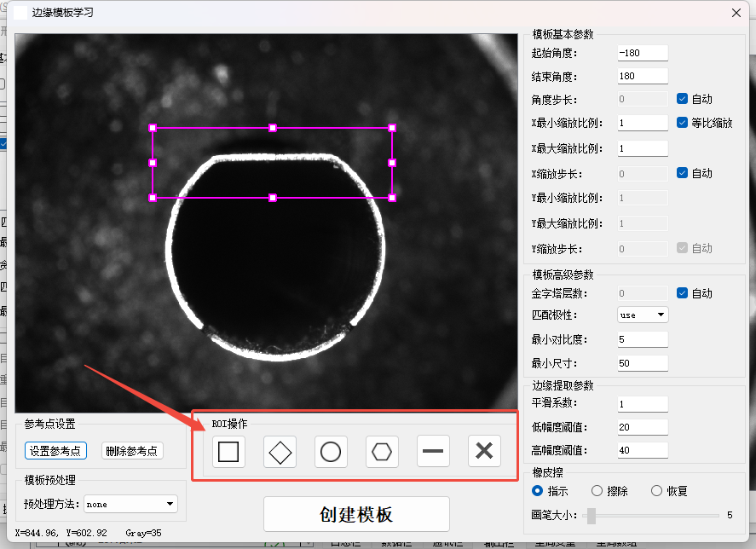
Task: Click the 删除参考点 button
Action: pyautogui.click(x=132, y=451)
